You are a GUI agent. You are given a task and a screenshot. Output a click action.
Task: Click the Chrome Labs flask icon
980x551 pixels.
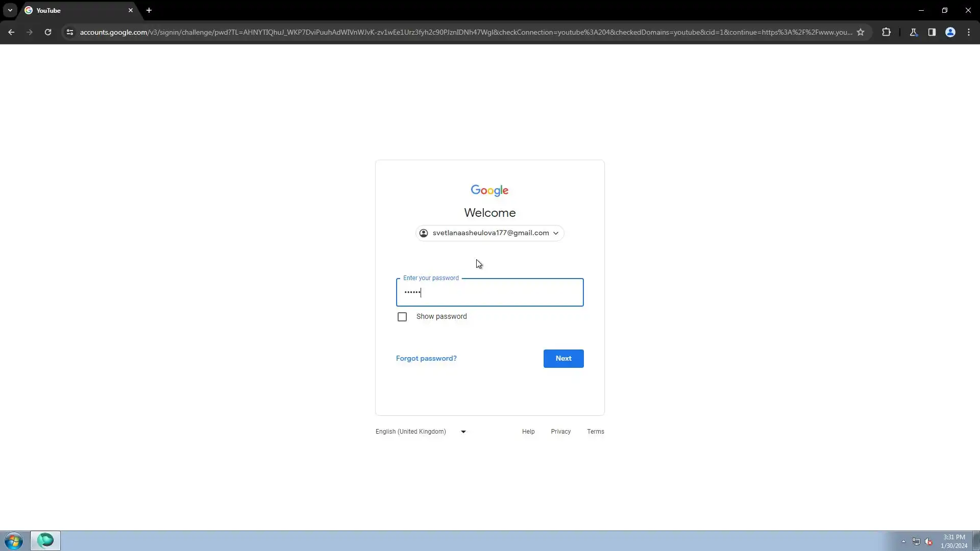coord(914,32)
